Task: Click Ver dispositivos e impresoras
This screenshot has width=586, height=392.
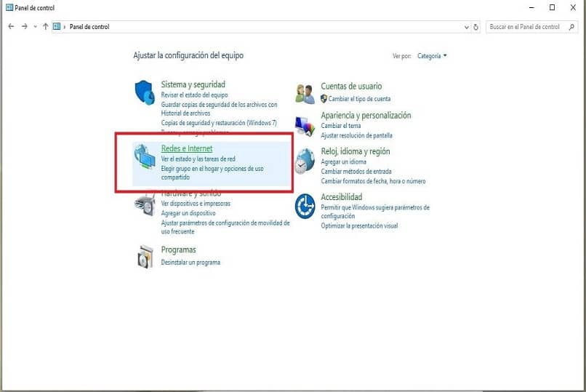Action: coord(196,204)
